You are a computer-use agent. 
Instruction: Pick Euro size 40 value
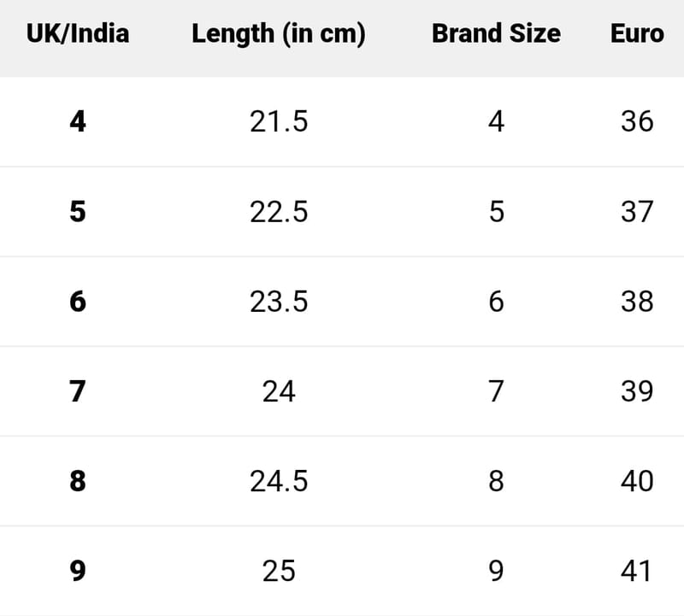click(x=637, y=481)
